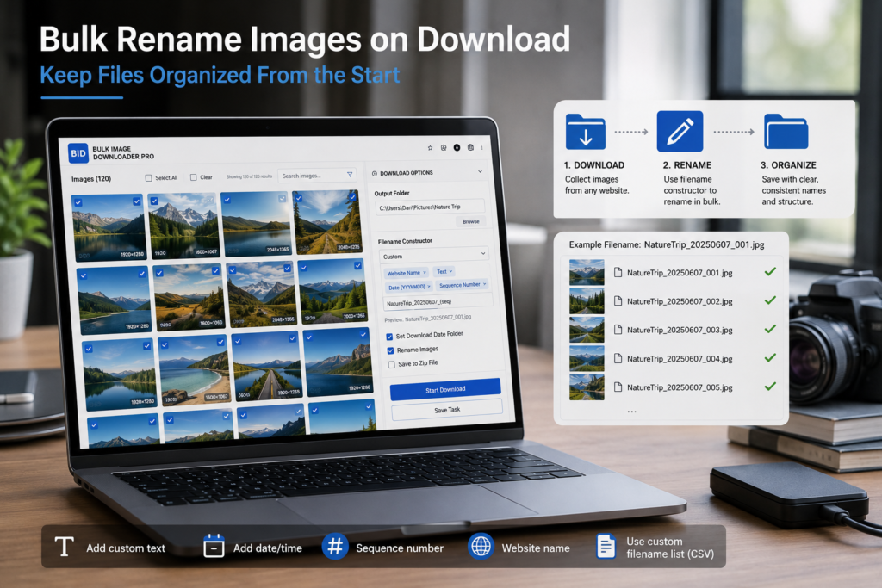Click file icon beside NatureTrip_20250607_004.jpg

coord(618,359)
